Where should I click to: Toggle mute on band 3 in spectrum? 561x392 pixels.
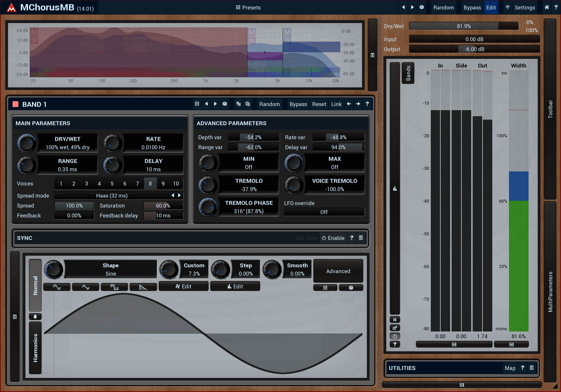pos(287,32)
